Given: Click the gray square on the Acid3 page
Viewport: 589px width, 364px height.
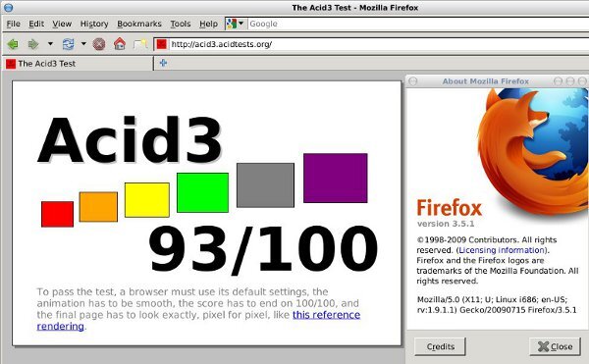Looking at the screenshot, I should click(266, 185).
